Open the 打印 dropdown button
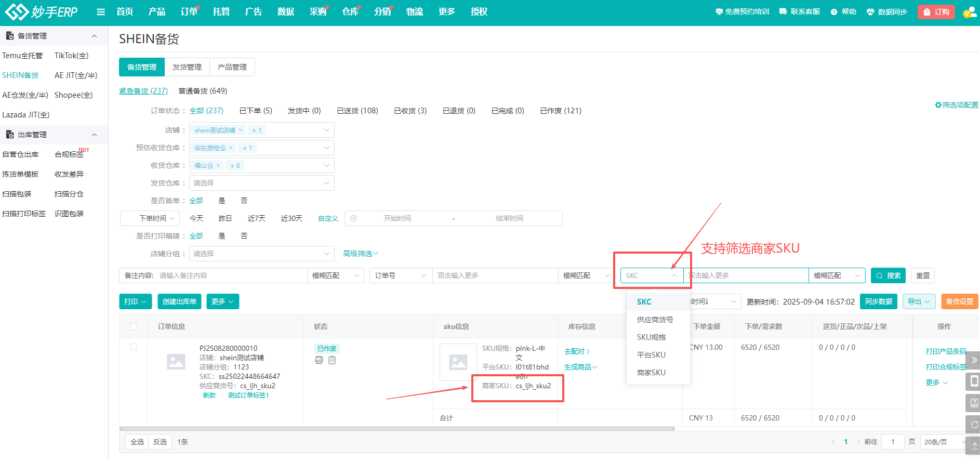980x461 pixels. click(x=135, y=301)
